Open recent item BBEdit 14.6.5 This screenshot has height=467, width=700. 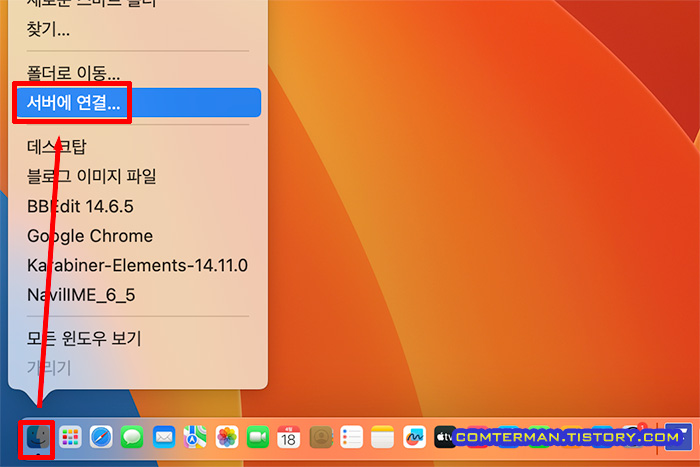click(138, 206)
